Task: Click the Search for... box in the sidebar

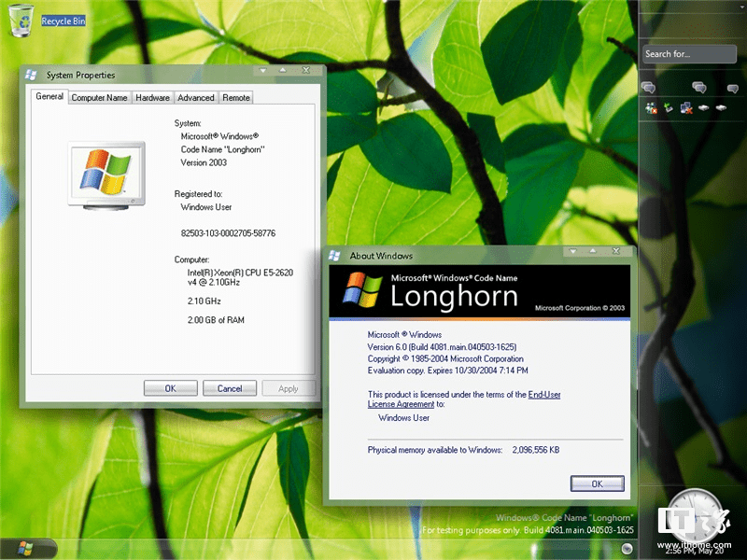Action: click(x=688, y=53)
